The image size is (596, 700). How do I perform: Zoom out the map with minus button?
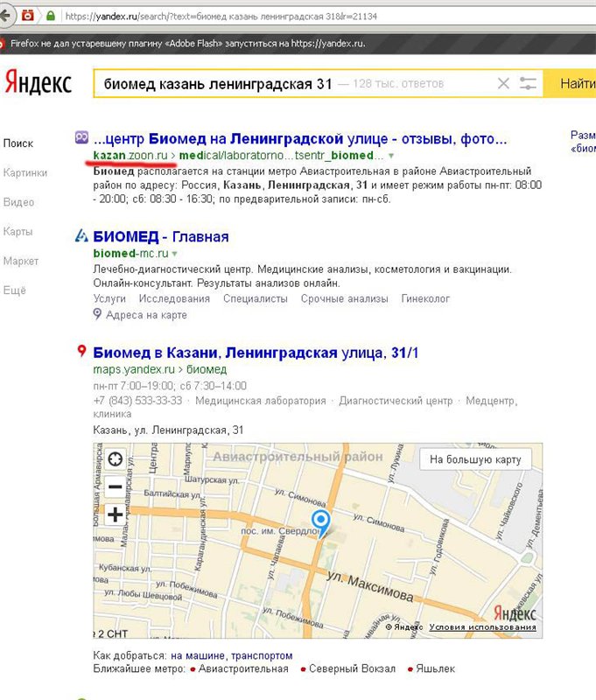click(x=116, y=486)
